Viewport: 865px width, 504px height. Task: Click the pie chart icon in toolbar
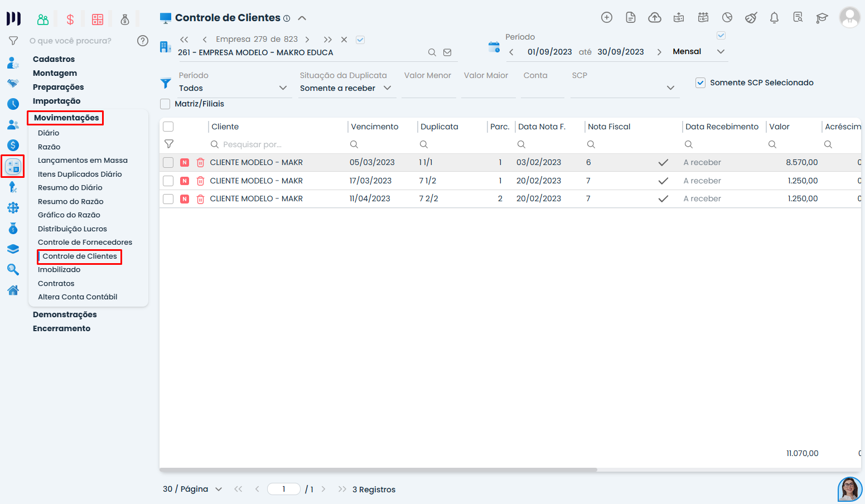pyautogui.click(x=727, y=18)
